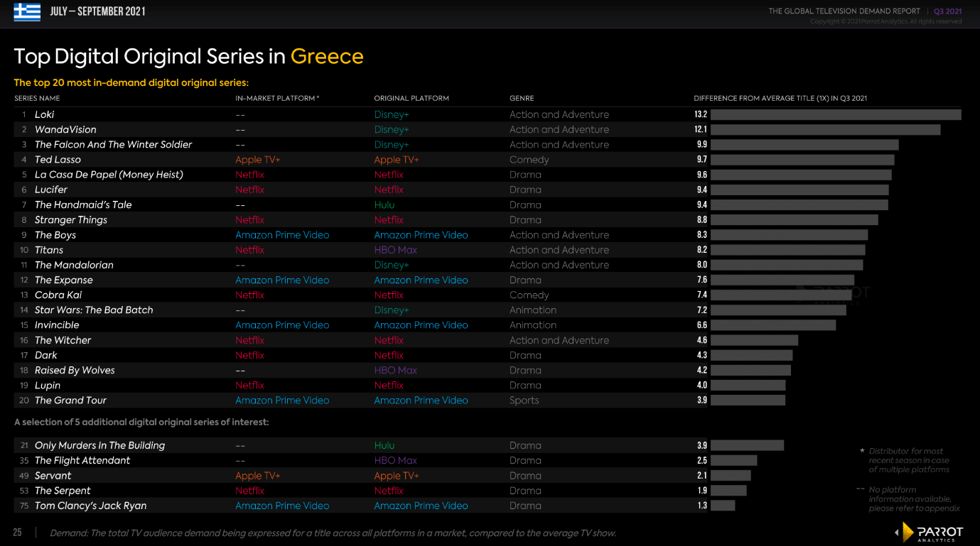Click the 'Ted Lasso' series name
The height and width of the screenshot is (546, 980).
coord(58,160)
